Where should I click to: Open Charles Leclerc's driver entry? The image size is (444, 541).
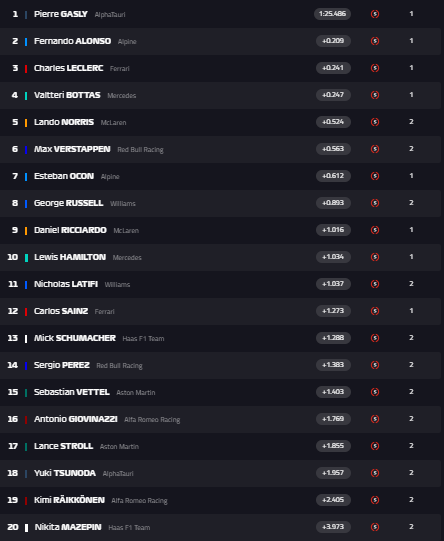pyautogui.click(x=68, y=68)
